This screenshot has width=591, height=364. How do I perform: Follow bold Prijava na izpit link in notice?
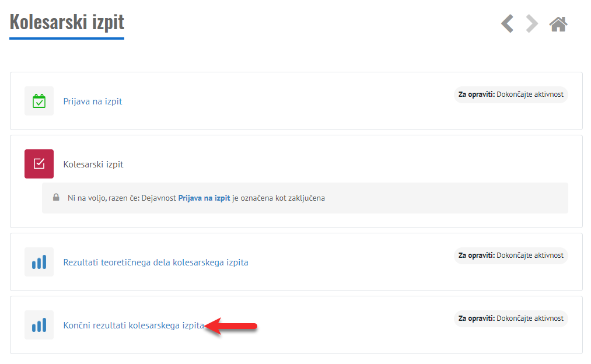coord(204,198)
